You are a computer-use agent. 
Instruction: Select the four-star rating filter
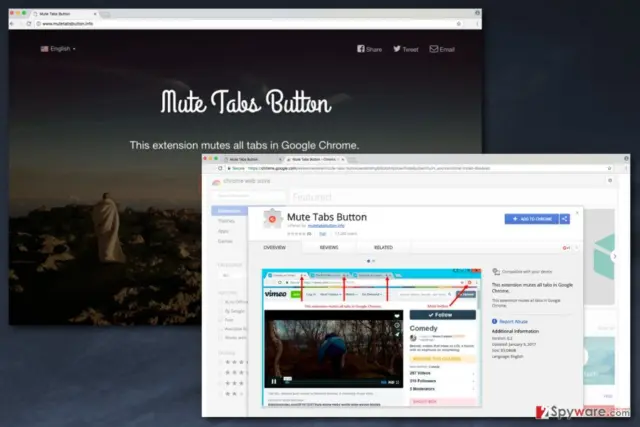[234, 362]
